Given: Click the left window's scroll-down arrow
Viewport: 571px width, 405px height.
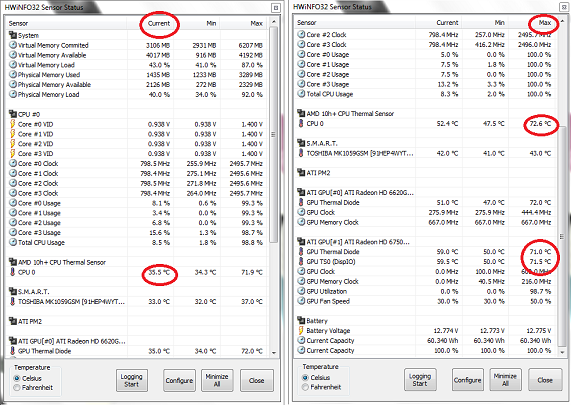Looking at the screenshot, I should (274, 353).
